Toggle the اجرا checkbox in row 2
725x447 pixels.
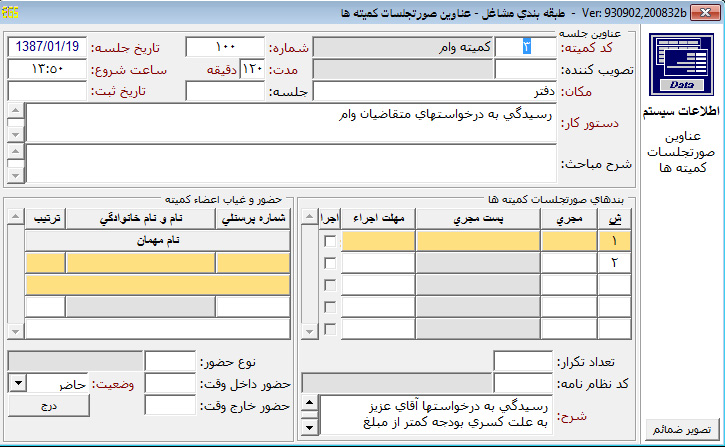[x=330, y=262]
